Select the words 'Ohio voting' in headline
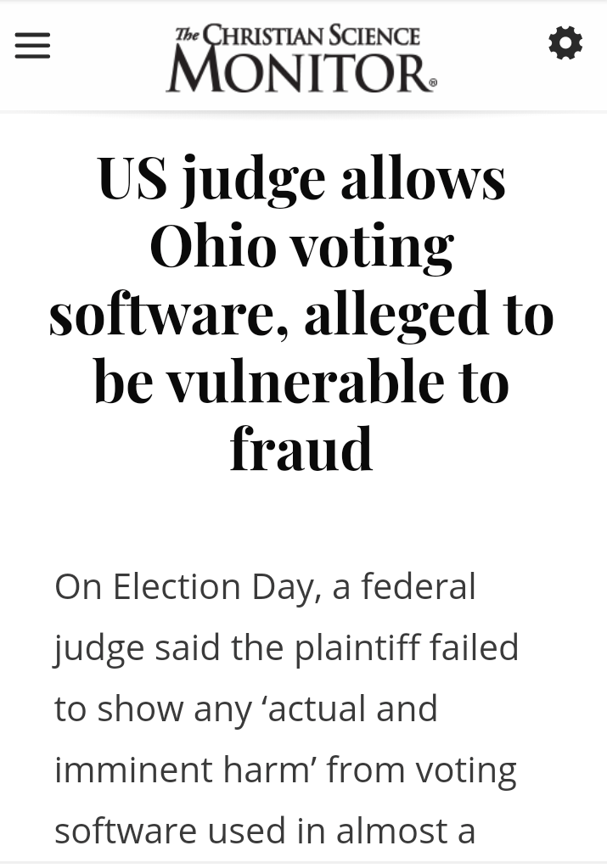This screenshot has height=868, width=607. pyautogui.click(x=301, y=245)
